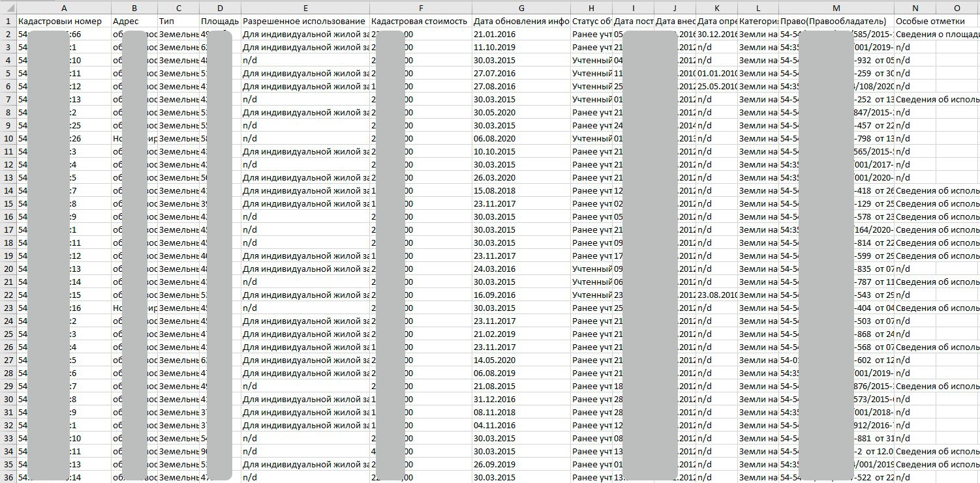Select the cell with date 16.09.2016
This screenshot has height=483, width=980.
(521, 295)
